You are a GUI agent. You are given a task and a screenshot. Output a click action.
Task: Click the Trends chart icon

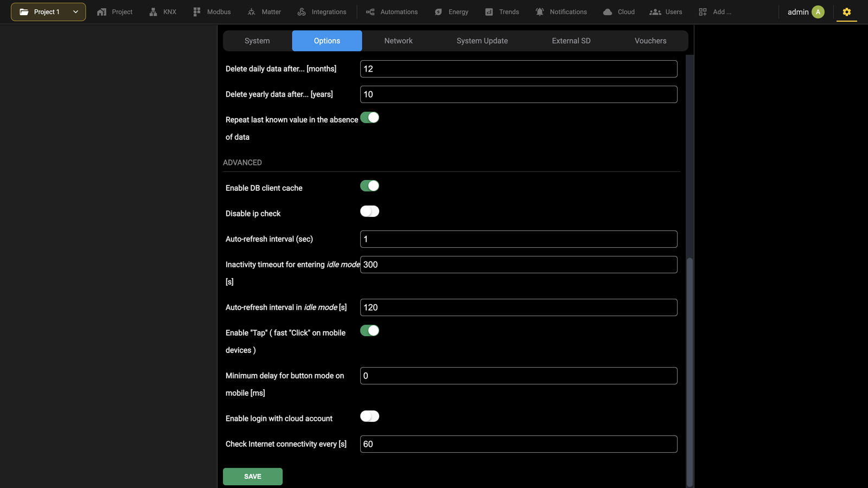point(489,12)
